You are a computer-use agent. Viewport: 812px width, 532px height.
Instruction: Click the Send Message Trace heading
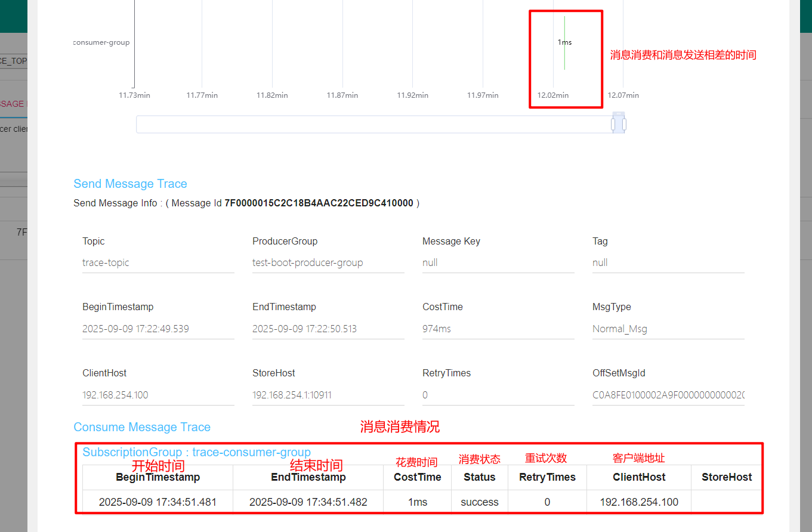click(130, 184)
